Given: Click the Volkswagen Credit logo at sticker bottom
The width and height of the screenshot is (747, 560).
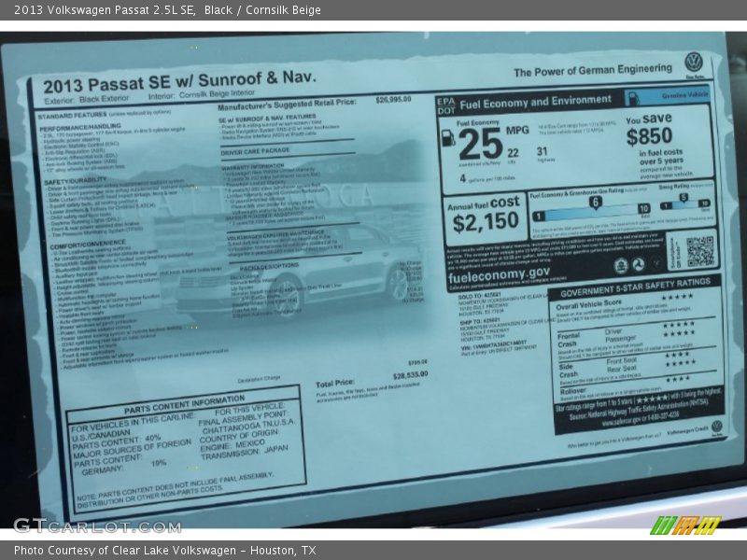Looking at the screenshot, I should [716, 427].
